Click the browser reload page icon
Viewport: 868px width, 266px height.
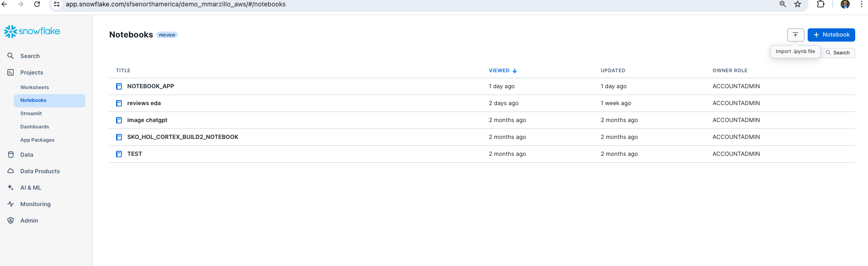point(37,4)
